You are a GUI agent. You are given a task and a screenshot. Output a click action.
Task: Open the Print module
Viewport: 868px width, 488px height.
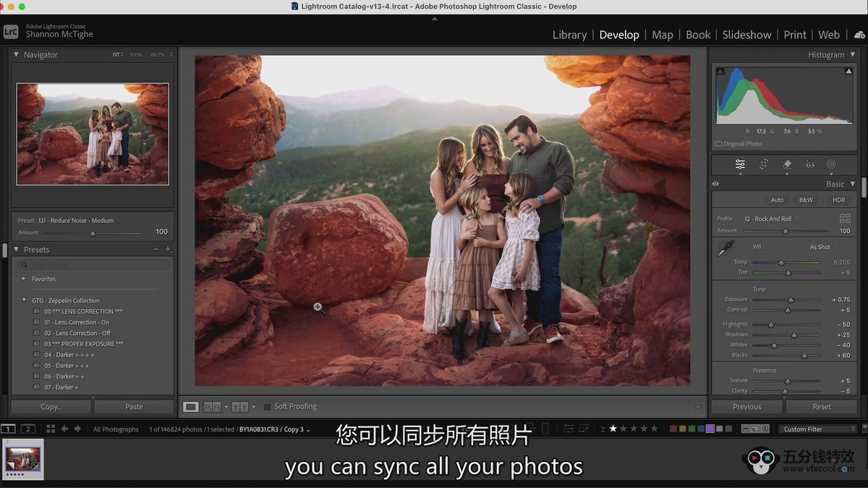point(795,34)
